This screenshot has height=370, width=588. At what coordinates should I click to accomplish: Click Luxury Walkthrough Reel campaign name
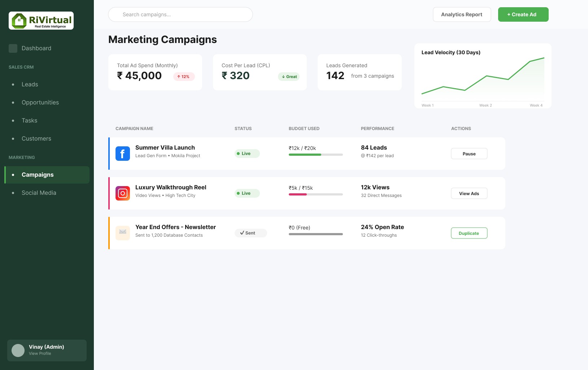(171, 187)
